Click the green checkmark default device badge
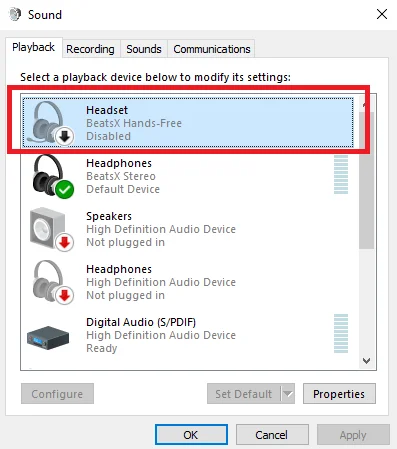The image size is (397, 449). (x=65, y=189)
